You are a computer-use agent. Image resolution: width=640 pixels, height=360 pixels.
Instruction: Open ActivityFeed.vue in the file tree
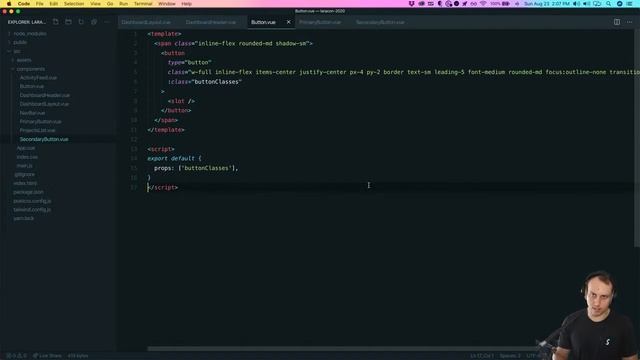pos(38,78)
